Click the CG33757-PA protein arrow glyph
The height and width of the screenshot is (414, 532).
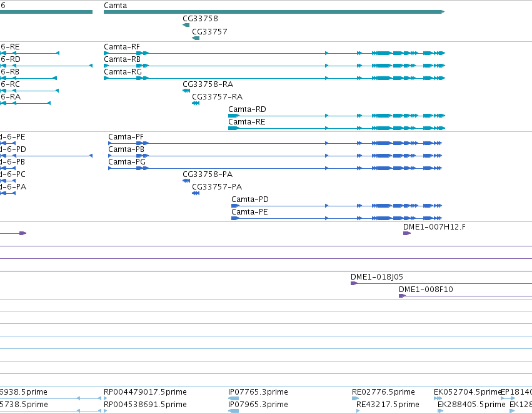196,193
